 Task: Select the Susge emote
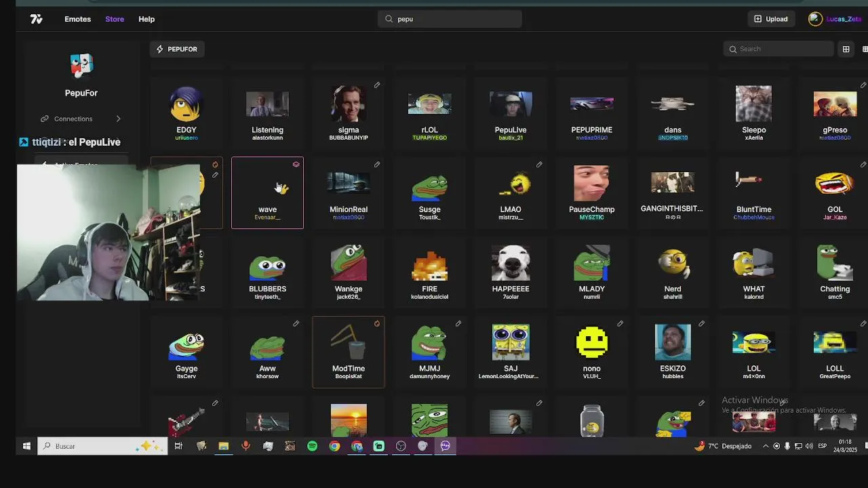pos(429,192)
